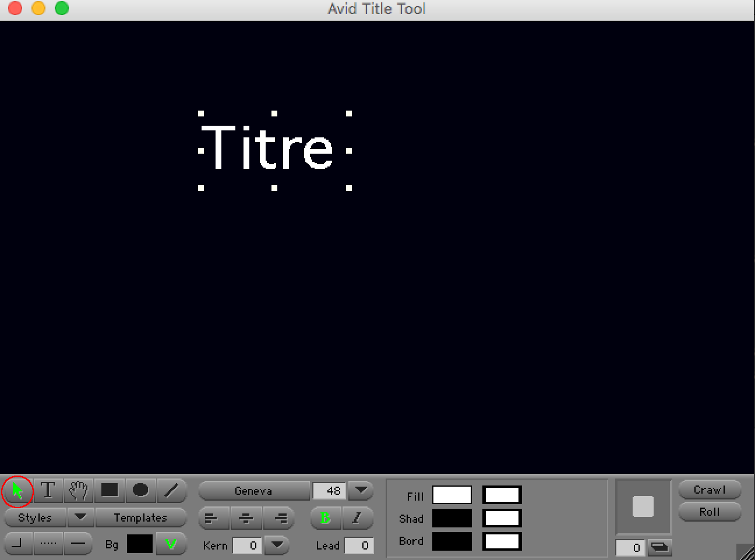Select the Oval drawing tool
755x560 pixels.
coord(140,491)
